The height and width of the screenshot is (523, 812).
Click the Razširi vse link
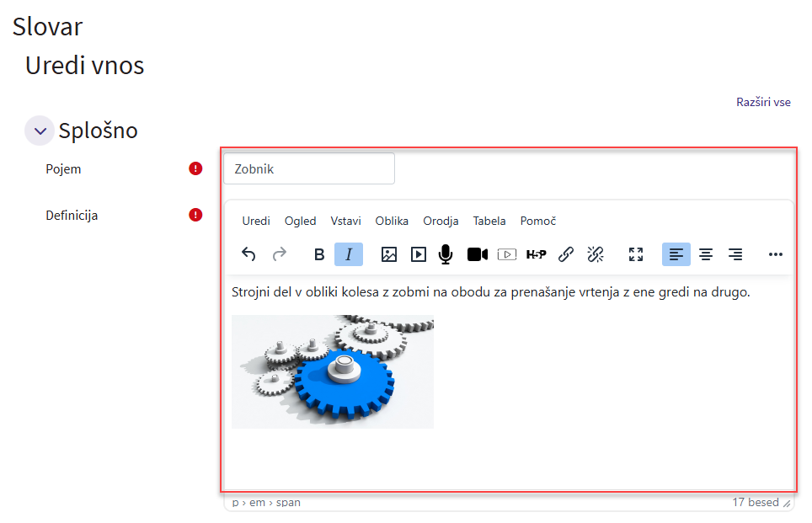click(x=763, y=102)
